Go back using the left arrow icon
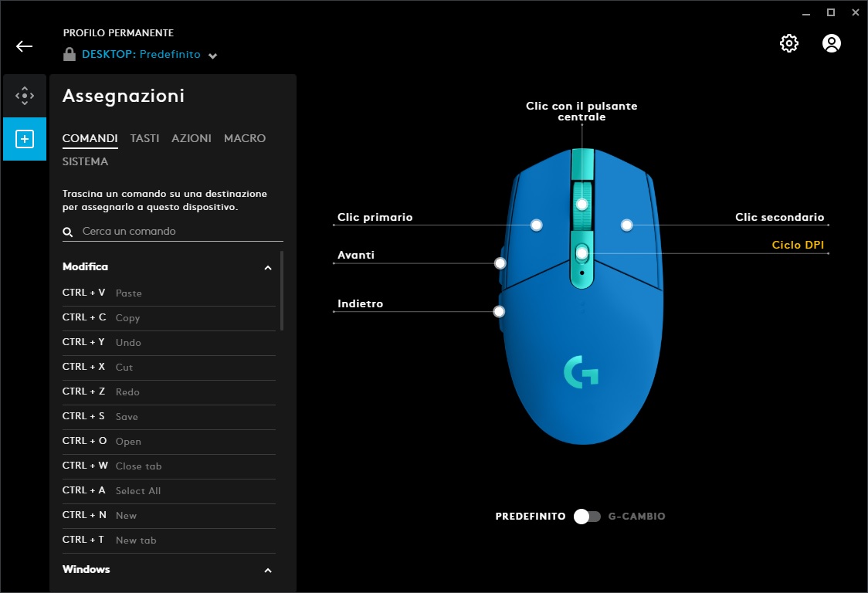Viewport: 868px width, 593px height. 25,46
